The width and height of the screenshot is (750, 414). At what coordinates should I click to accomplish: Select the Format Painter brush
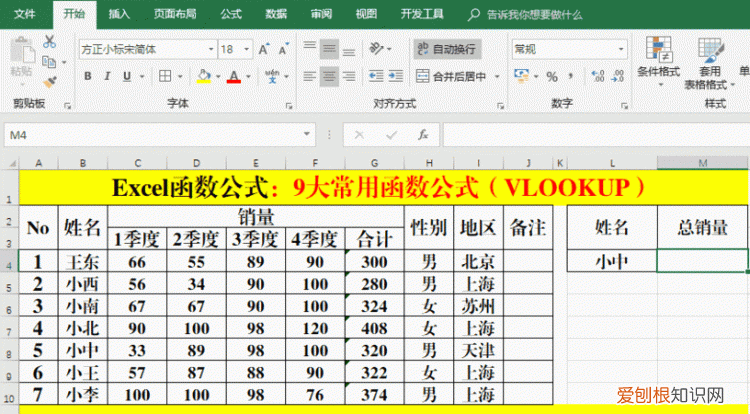[x=49, y=82]
